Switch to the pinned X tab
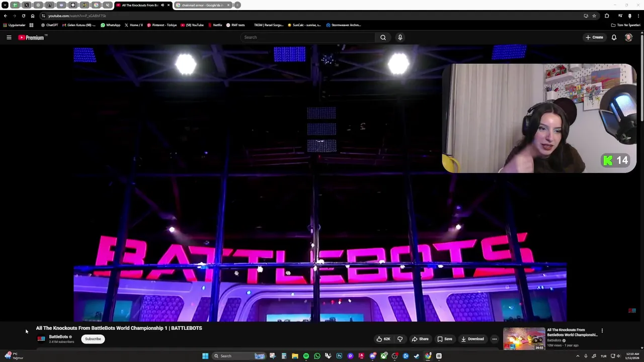644x362 pixels. [x=27, y=5]
